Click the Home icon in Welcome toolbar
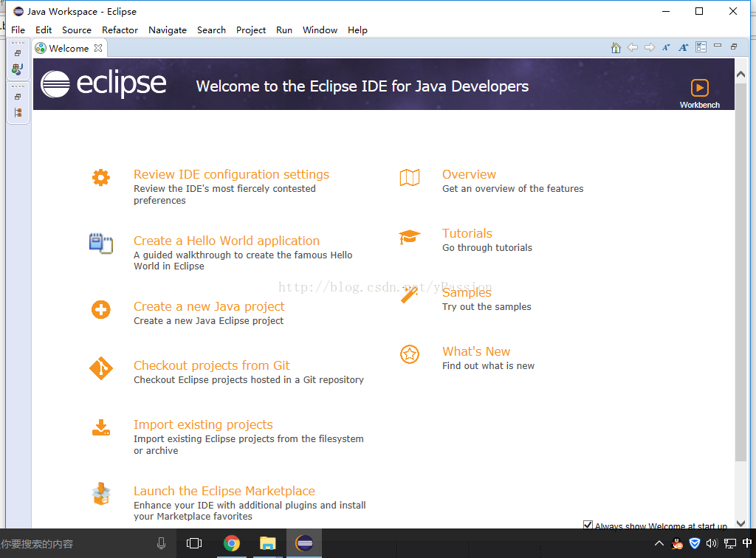 pos(616,47)
